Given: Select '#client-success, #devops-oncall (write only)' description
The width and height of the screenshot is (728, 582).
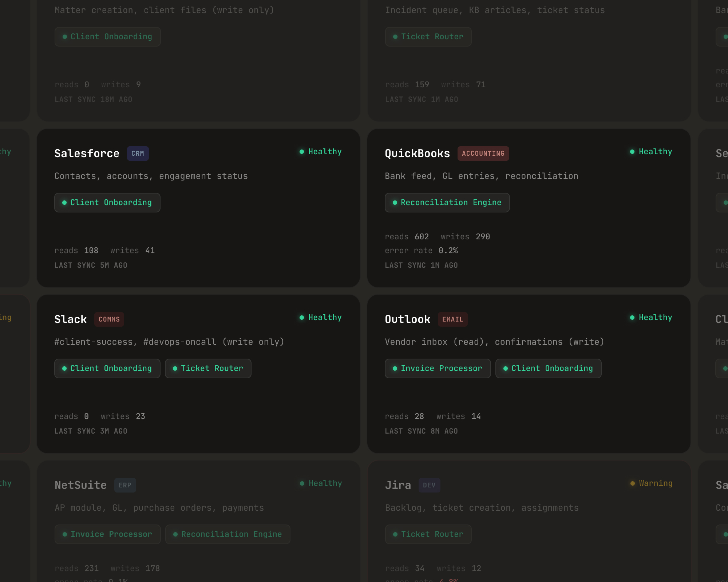Looking at the screenshot, I should 169,342.
